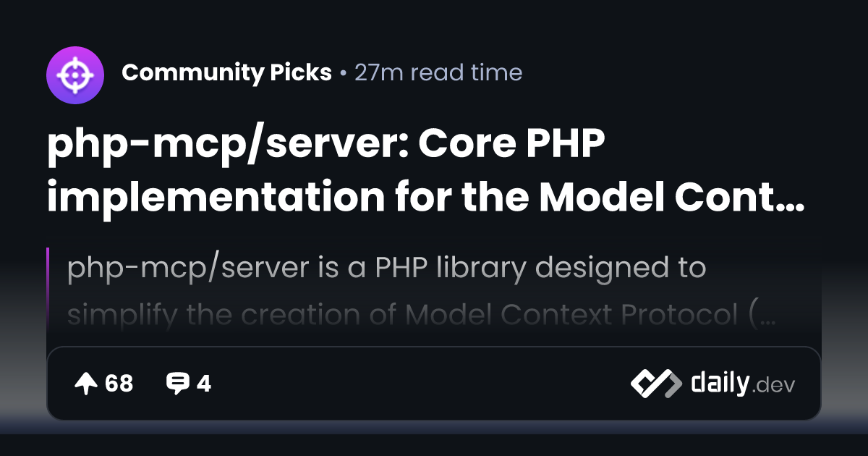The height and width of the screenshot is (456, 868).
Task: Select the upvote count 68
Action: pos(119,384)
